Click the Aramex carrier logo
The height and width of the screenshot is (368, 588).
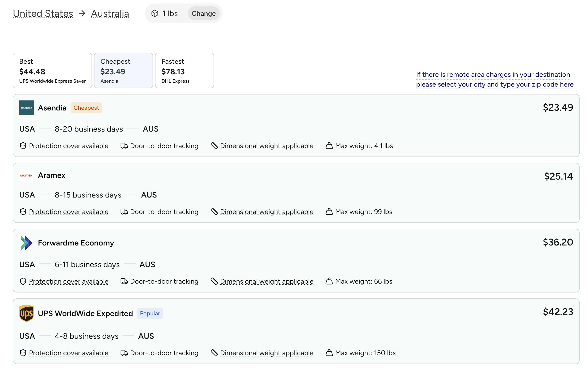click(26, 175)
